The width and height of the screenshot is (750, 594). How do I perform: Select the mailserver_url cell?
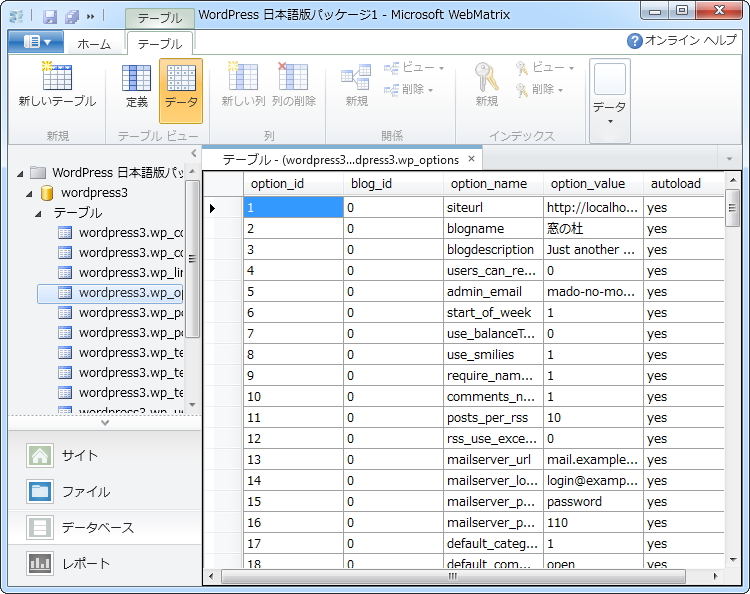[x=493, y=460]
